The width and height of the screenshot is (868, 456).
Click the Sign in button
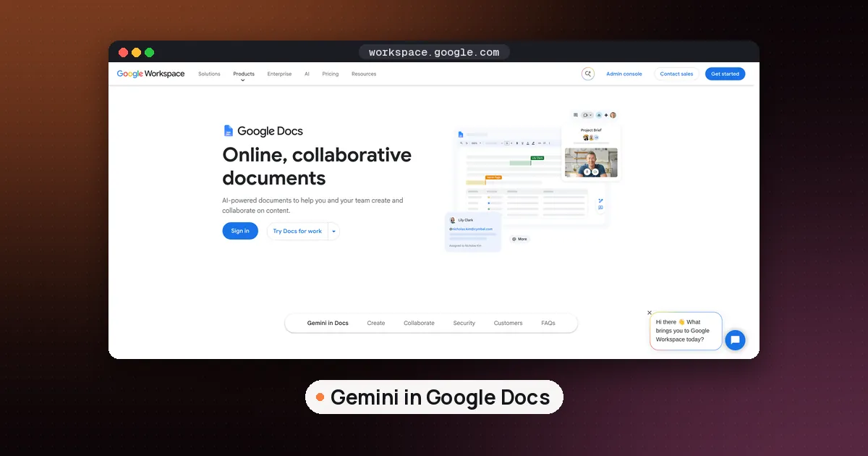(x=240, y=231)
